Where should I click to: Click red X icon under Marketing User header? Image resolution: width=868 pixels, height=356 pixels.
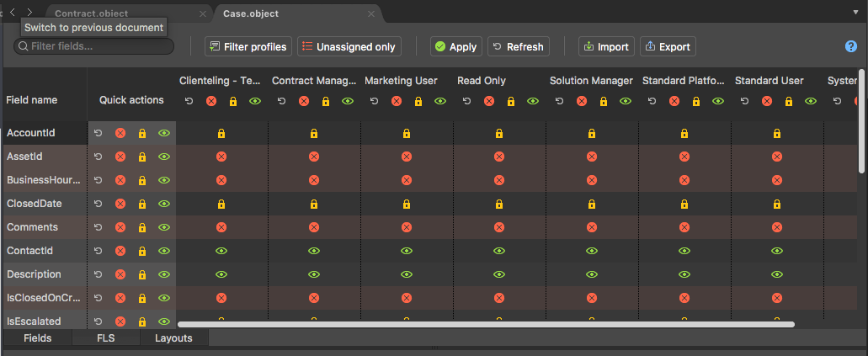tap(397, 101)
